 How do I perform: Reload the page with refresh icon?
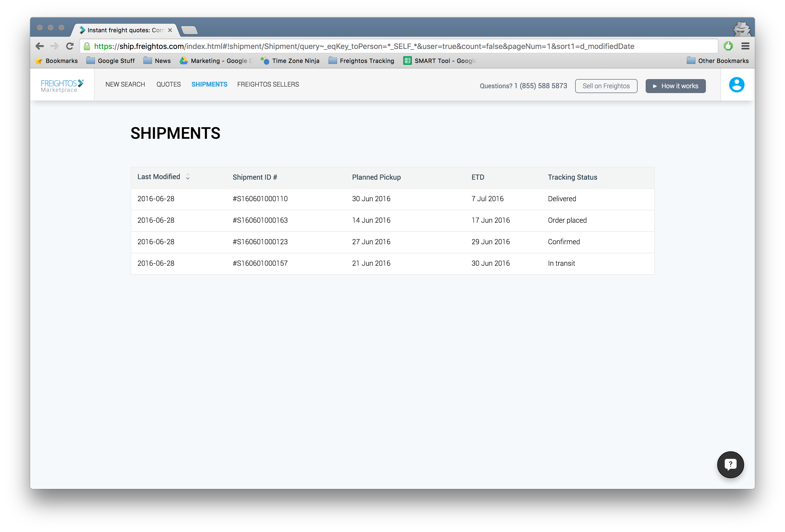coord(70,46)
